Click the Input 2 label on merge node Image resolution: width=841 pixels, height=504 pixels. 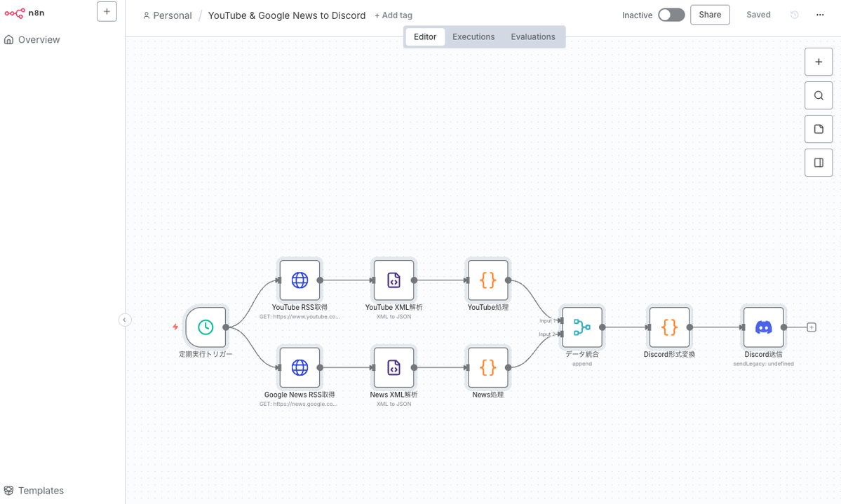[548, 334]
